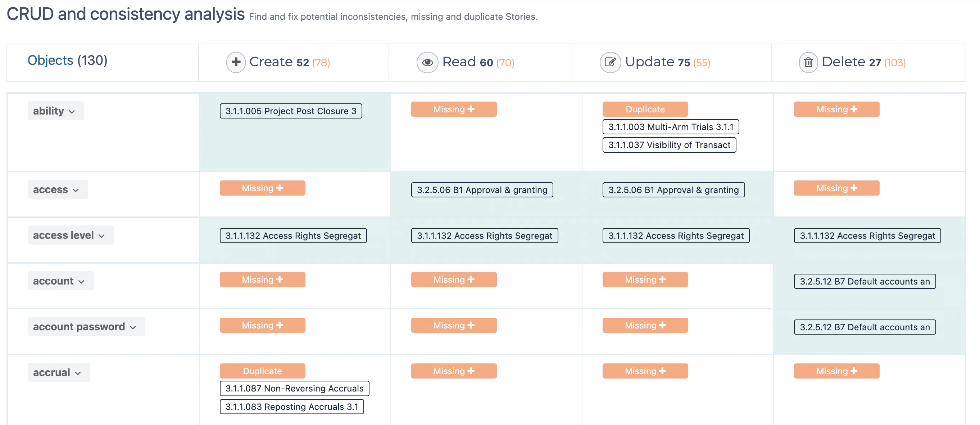Click the Create plus icon in header
980x425 pixels.
click(x=236, y=62)
